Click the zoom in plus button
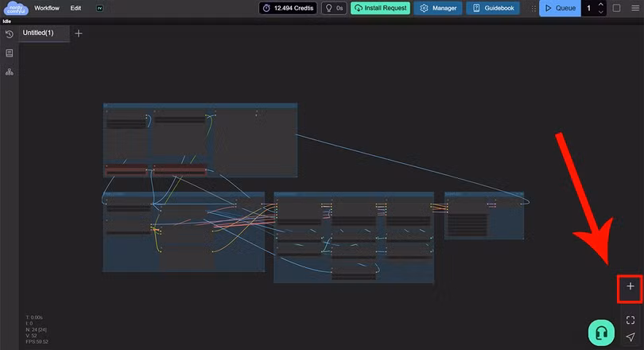This screenshot has height=350, width=644. pyautogui.click(x=630, y=286)
